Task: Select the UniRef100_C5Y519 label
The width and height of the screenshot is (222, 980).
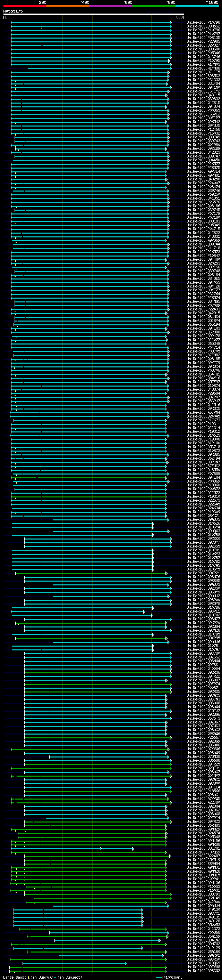Action: [x=203, y=859]
